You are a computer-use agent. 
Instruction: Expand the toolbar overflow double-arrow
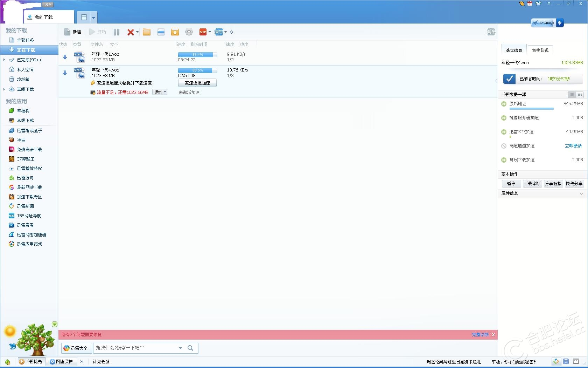click(231, 32)
